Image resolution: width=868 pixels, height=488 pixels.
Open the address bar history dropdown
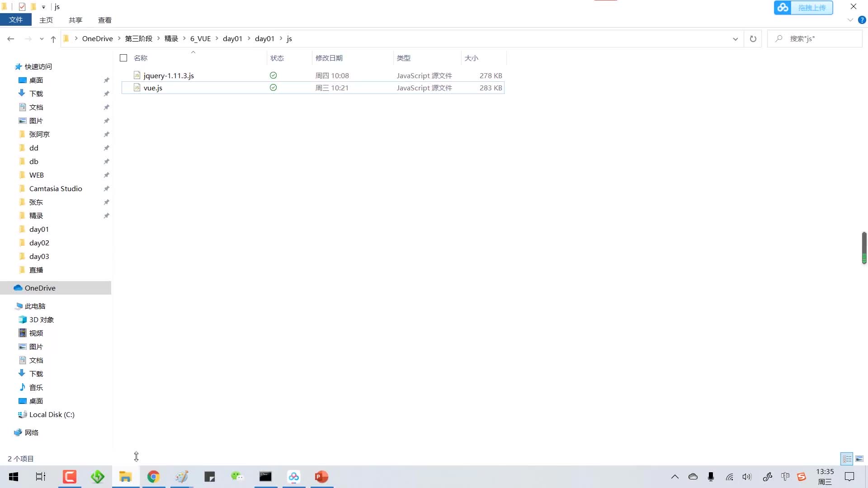tap(736, 39)
